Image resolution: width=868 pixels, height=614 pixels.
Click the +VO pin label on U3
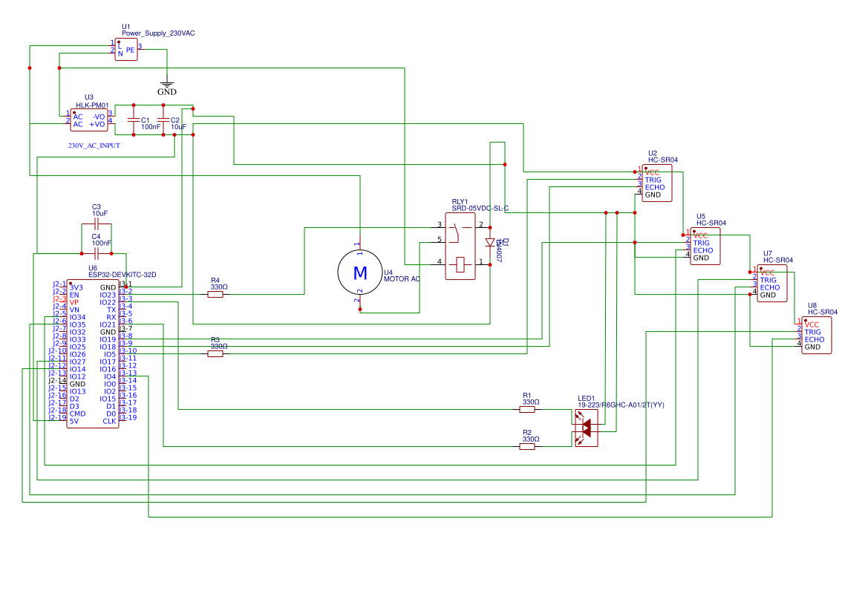click(x=97, y=124)
